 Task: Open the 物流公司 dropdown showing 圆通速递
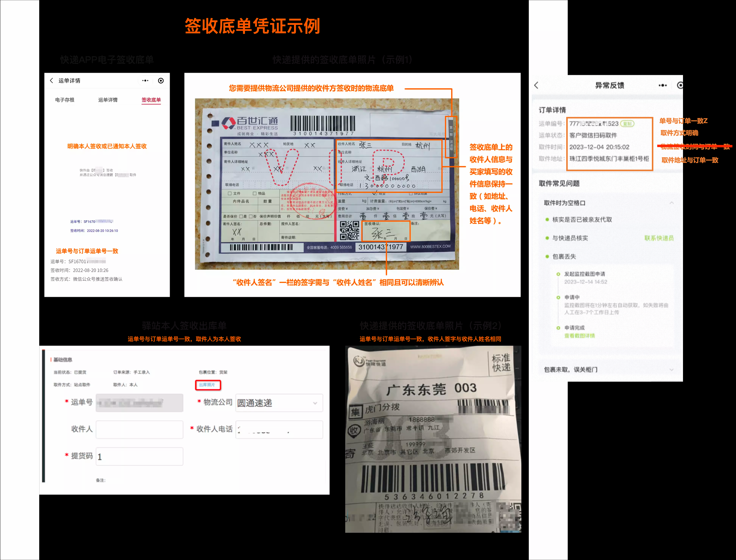coord(279,403)
